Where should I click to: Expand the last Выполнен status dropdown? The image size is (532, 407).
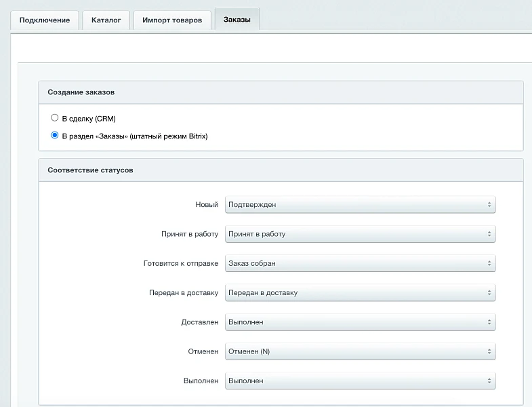(360, 381)
